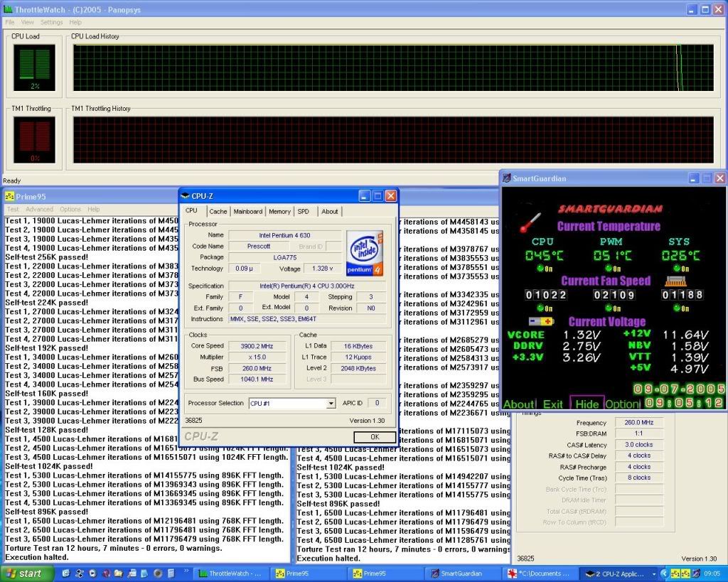728x582 pixels.
Task: Open the Settings menu in ThrottleWatch
Action: pyautogui.click(x=51, y=22)
